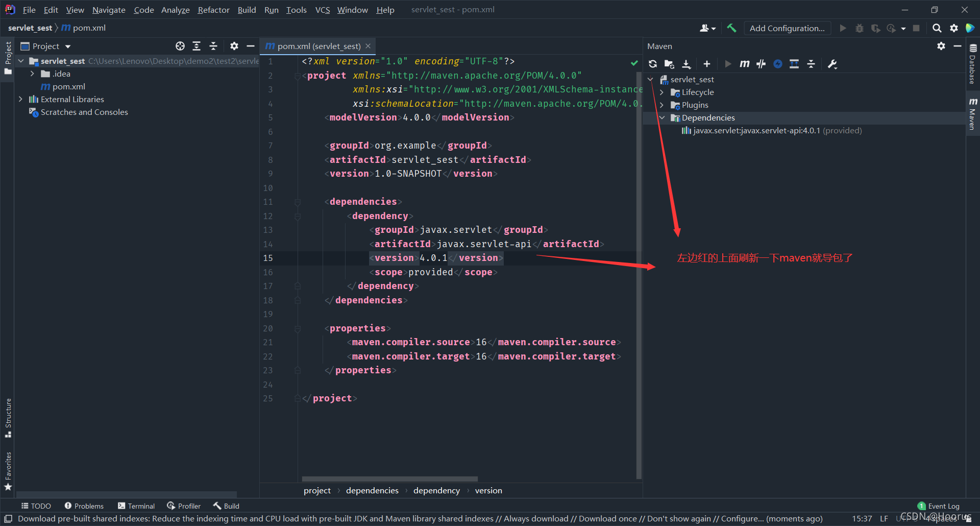Open Profiler tool window
This screenshot has height=526, width=980.
pyautogui.click(x=184, y=506)
